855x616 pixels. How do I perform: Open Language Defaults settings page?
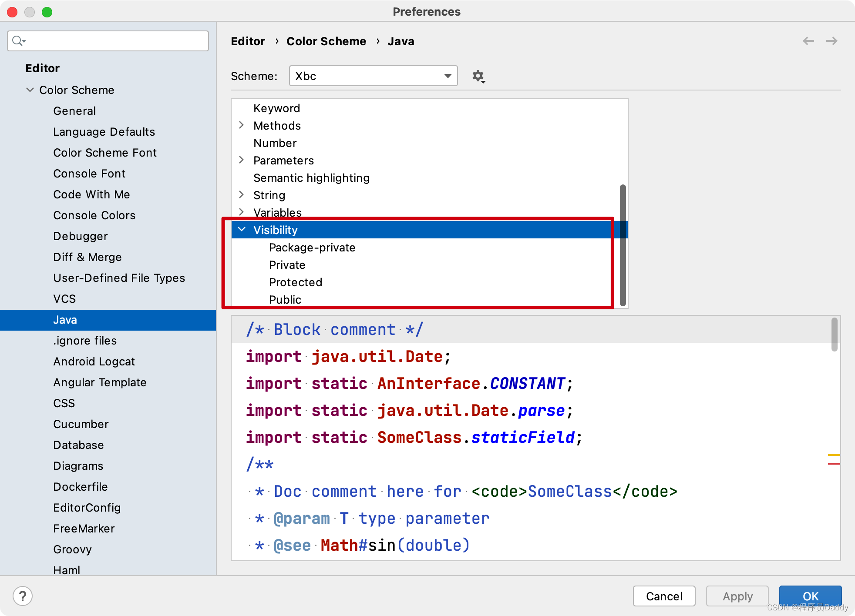point(104,132)
